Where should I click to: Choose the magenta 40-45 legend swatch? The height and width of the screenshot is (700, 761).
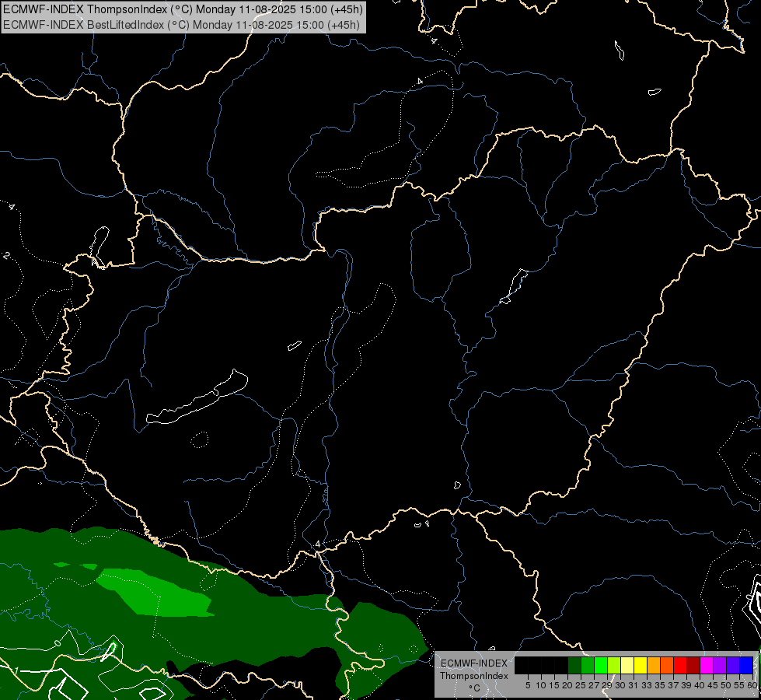click(707, 665)
